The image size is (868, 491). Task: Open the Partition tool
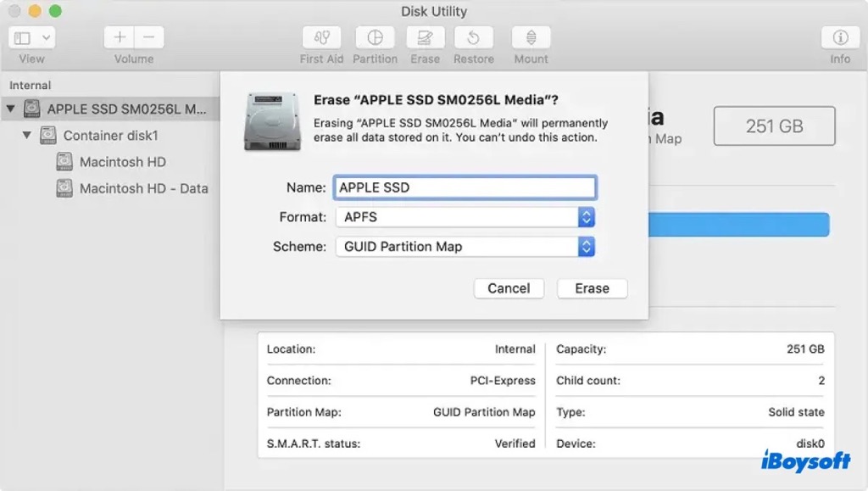point(375,38)
